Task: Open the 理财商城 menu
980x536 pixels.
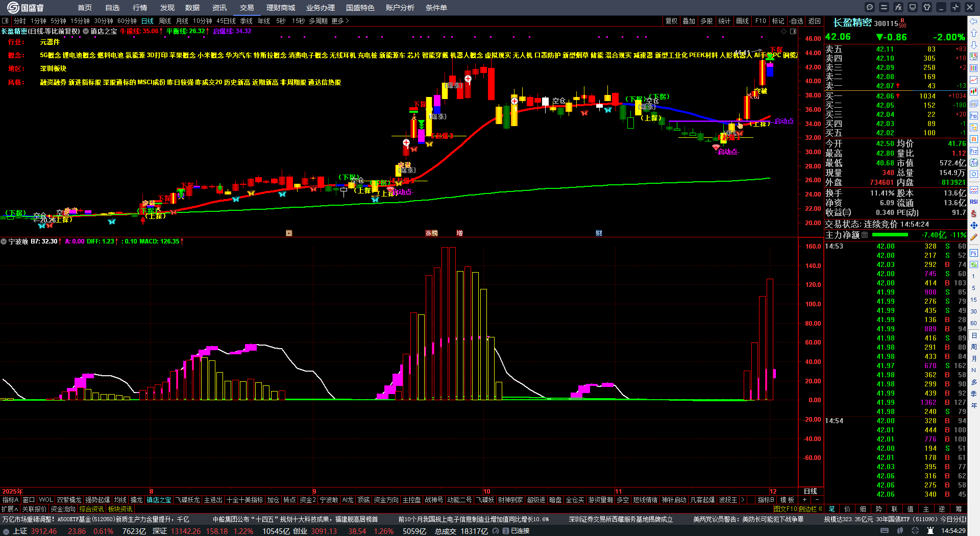Action: pos(281,8)
